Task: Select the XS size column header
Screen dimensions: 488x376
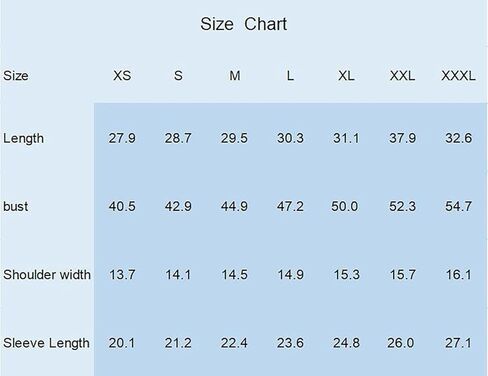Action: pos(122,76)
